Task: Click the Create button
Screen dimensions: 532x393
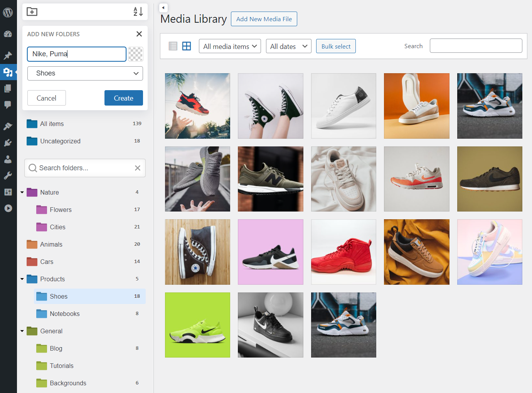Action: [124, 98]
